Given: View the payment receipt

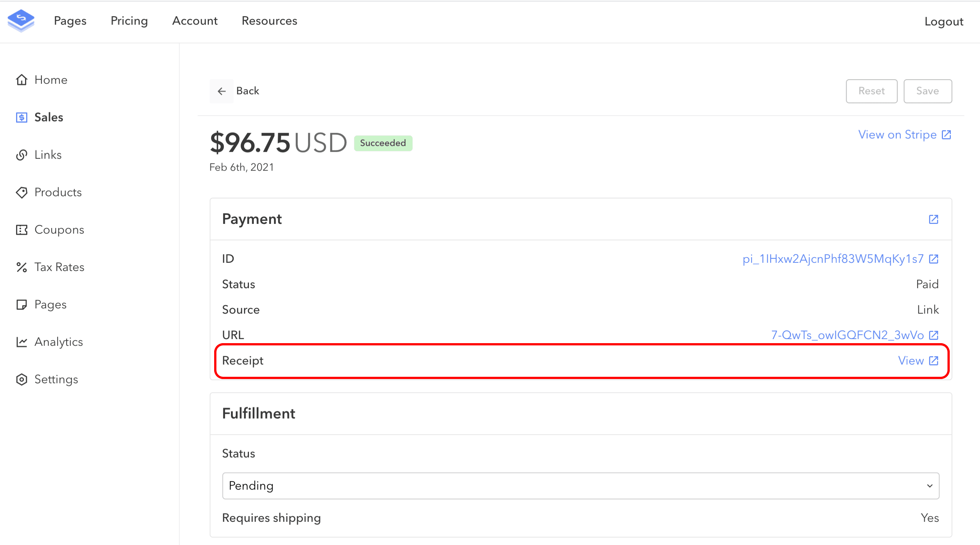Looking at the screenshot, I should pos(919,361).
